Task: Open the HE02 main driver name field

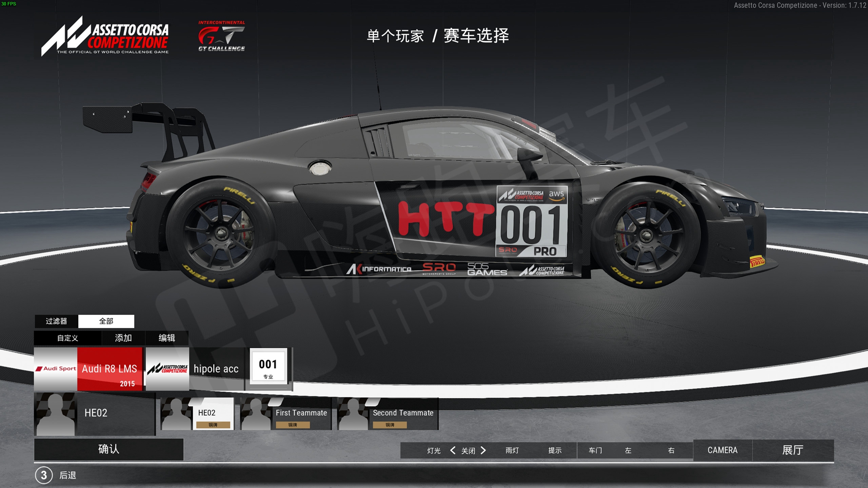Action: [116, 414]
